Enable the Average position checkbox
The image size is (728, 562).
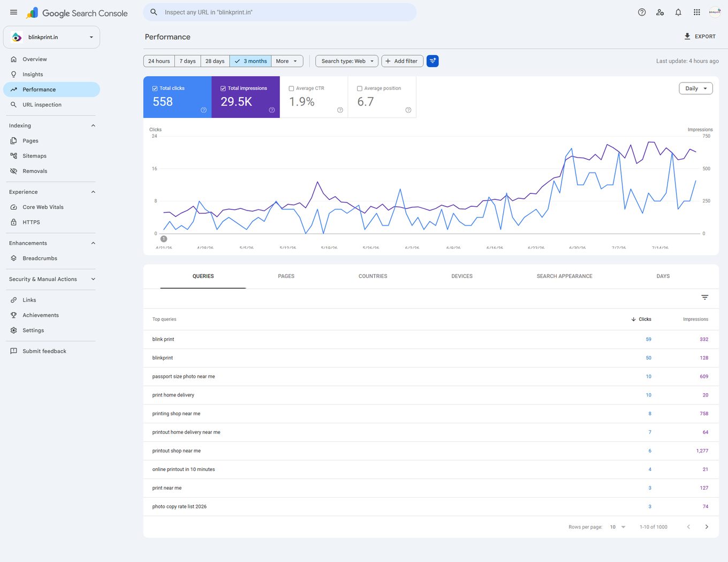pos(360,88)
